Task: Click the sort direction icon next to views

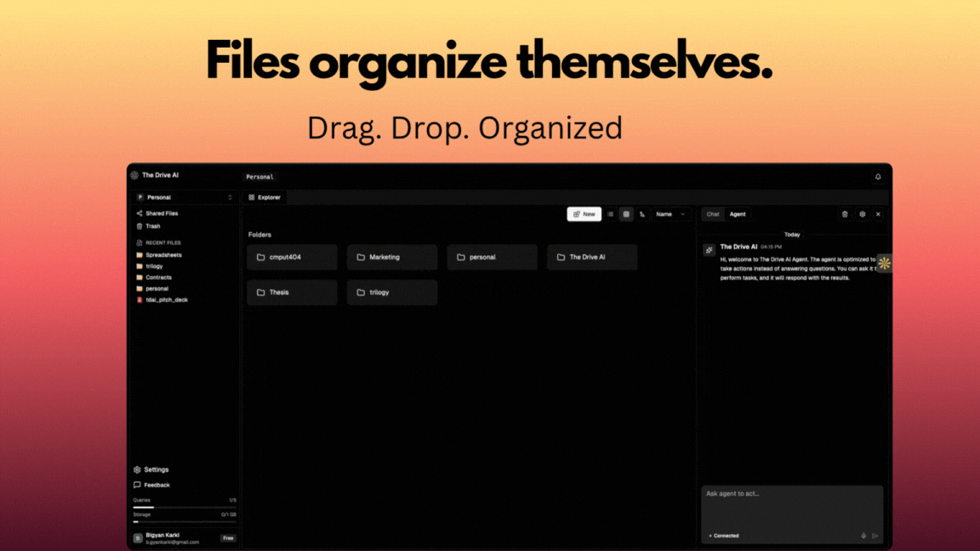Action: point(642,214)
